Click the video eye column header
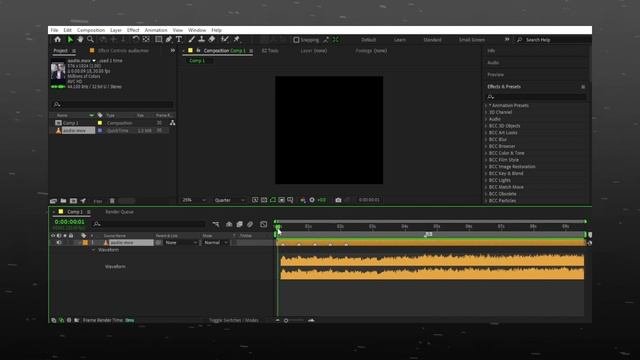Image resolution: width=640 pixels, height=360 pixels. (53, 236)
